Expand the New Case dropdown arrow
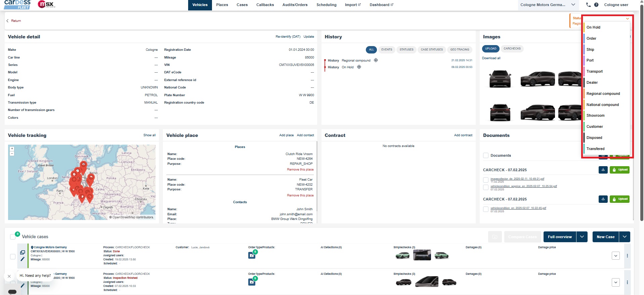Viewport: 644px width, 295px height. 625,237
